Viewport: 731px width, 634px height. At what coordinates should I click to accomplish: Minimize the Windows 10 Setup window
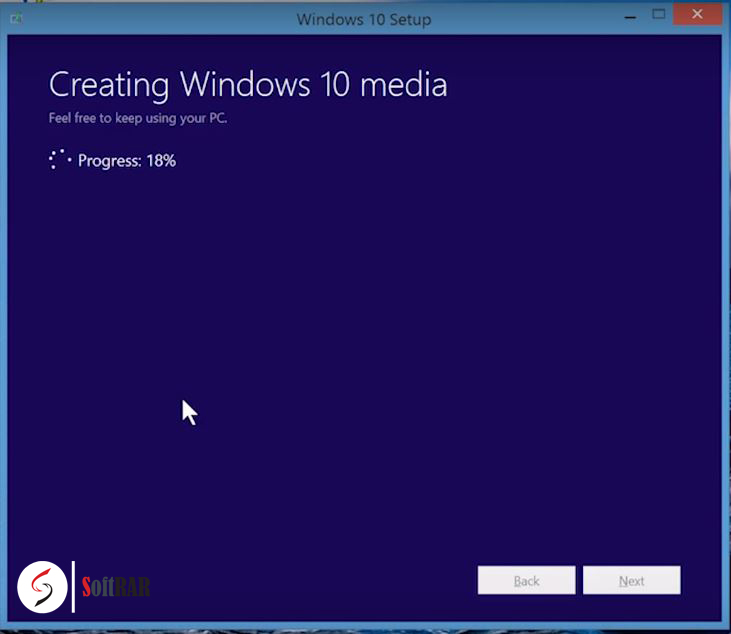click(630, 16)
